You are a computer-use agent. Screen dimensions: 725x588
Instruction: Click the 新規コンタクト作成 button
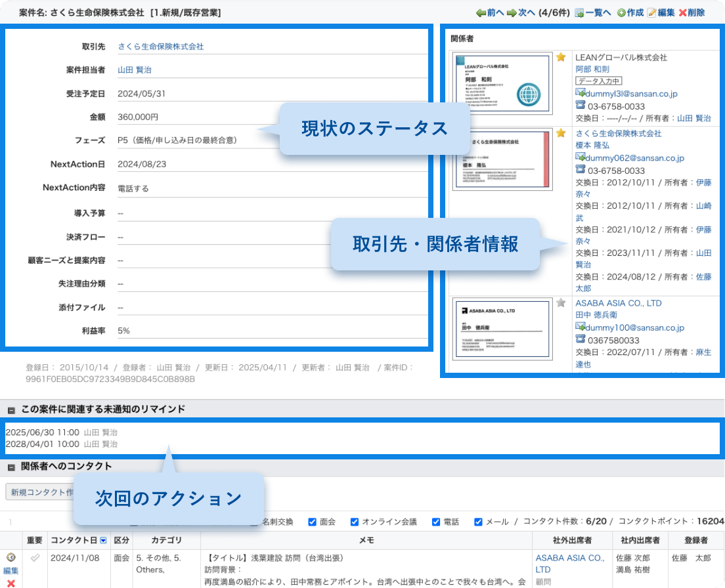[x=41, y=492]
